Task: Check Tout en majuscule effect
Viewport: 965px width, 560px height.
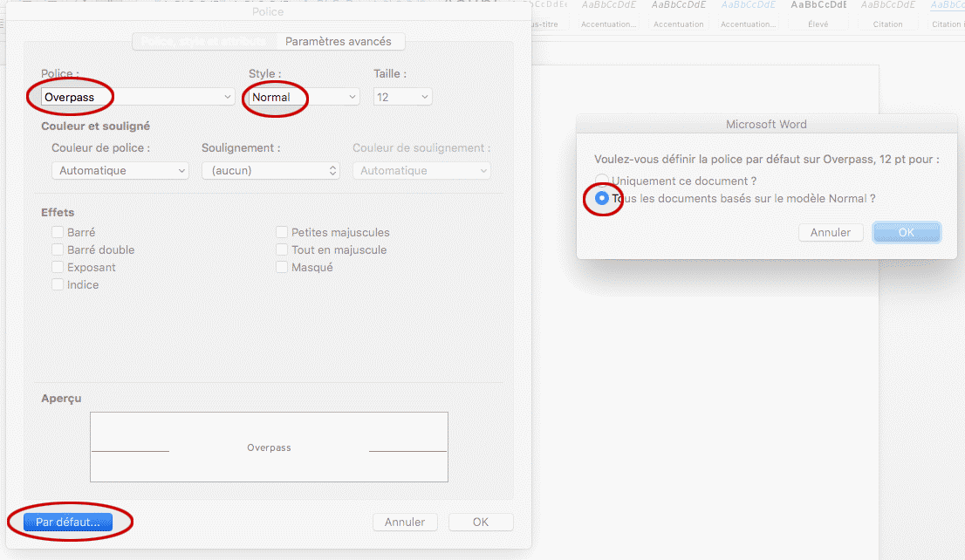Action: (x=281, y=249)
